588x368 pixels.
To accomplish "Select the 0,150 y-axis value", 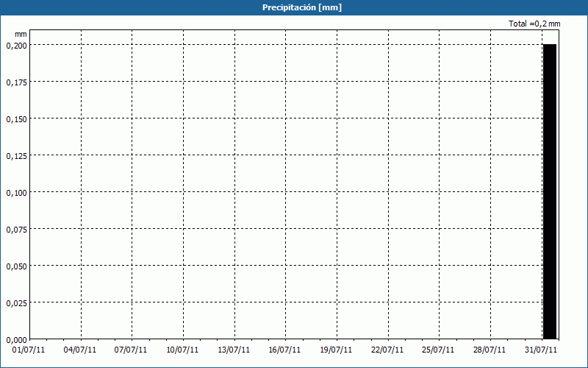I will [17, 119].
